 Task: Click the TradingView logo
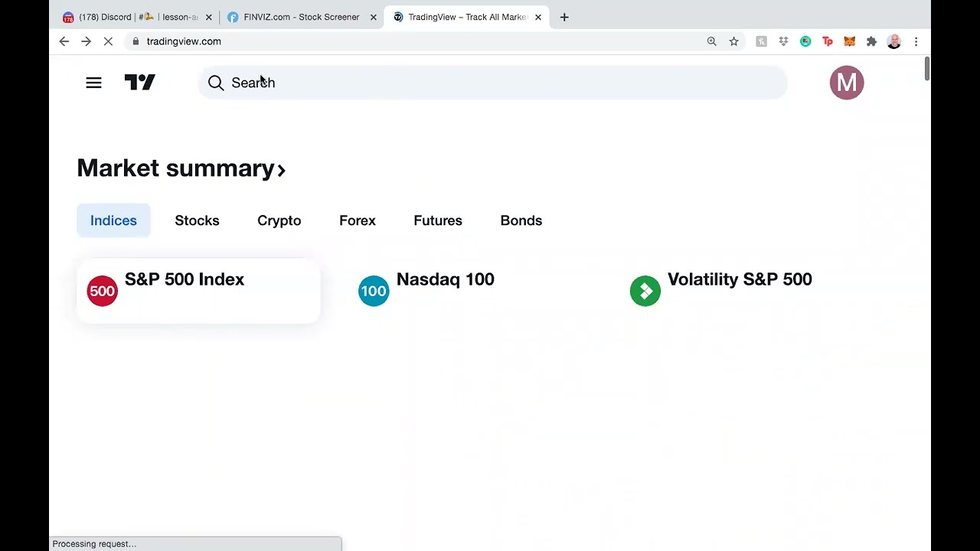(x=140, y=83)
